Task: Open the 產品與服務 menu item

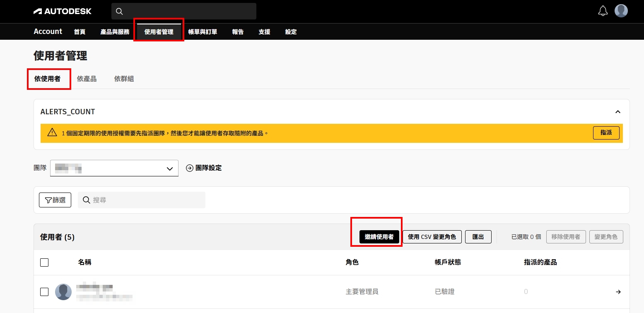Action: [x=115, y=32]
